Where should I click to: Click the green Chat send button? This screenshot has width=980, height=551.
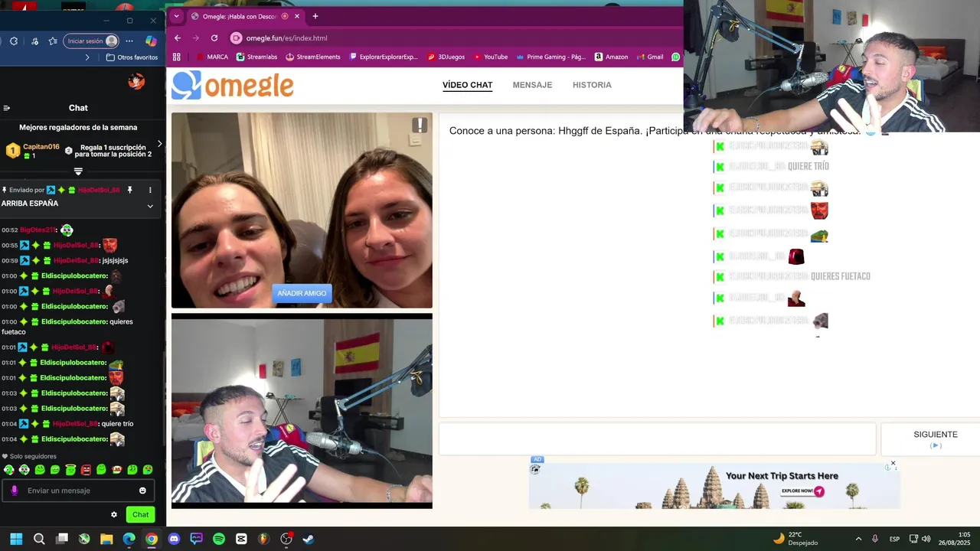140,514
